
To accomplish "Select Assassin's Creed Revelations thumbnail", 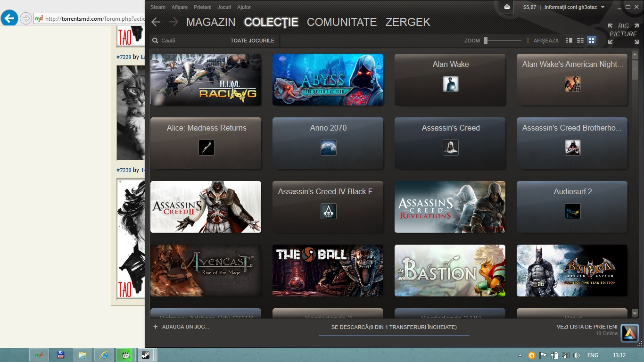I will pos(450,207).
